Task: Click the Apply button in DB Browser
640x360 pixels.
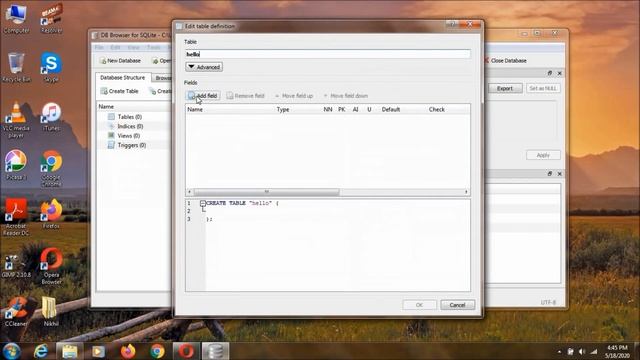Action: pyautogui.click(x=543, y=155)
